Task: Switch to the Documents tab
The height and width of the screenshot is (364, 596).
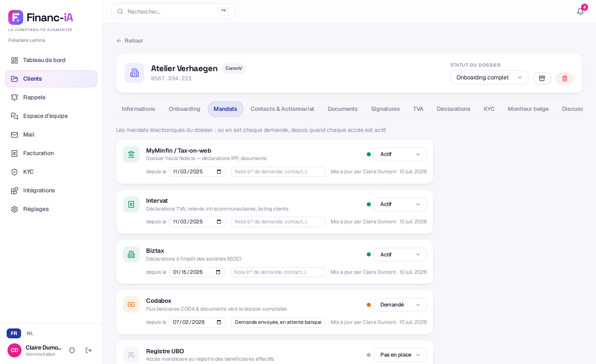Action: pyautogui.click(x=342, y=109)
